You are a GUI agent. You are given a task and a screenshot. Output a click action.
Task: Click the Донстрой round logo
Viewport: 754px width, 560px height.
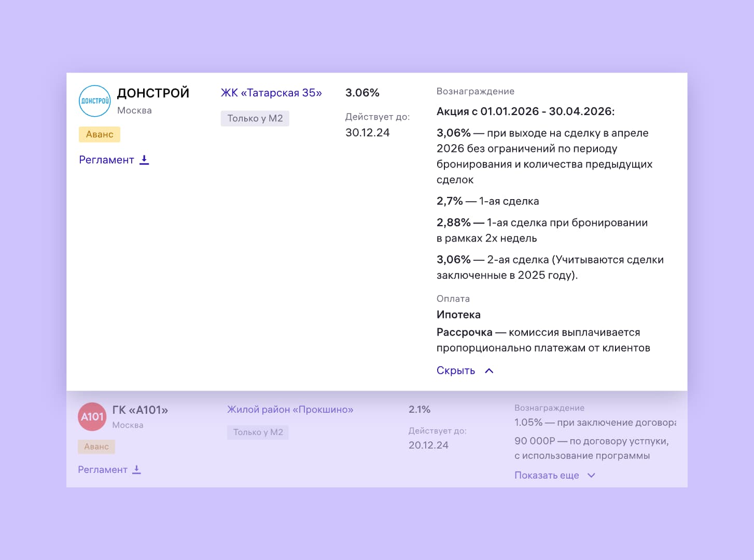point(95,101)
